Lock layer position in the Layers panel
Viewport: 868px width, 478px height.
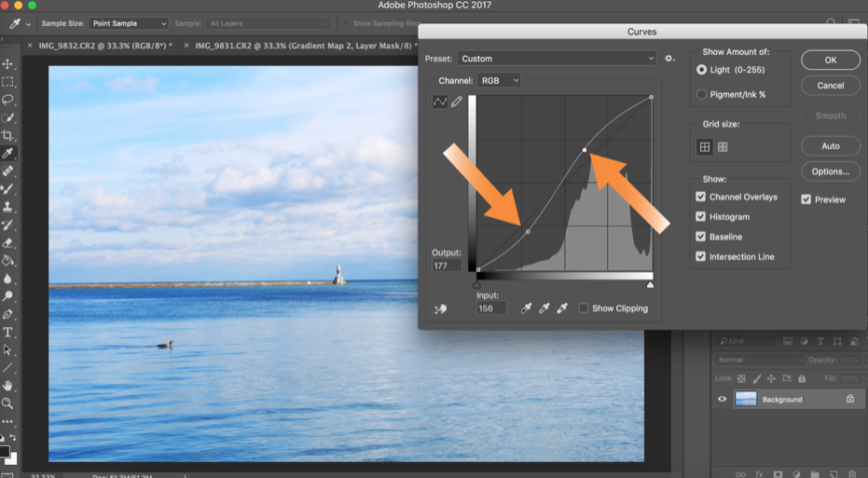tap(771, 378)
